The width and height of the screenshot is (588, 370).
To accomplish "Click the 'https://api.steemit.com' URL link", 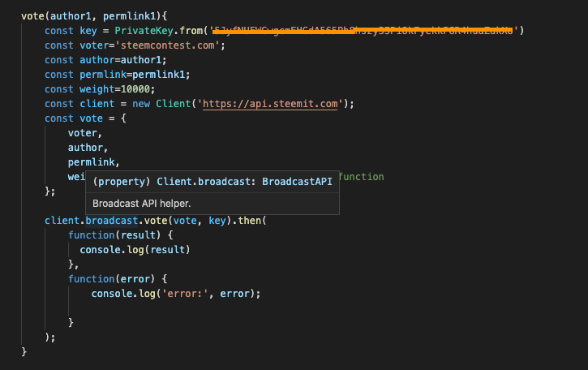I will coord(270,104).
